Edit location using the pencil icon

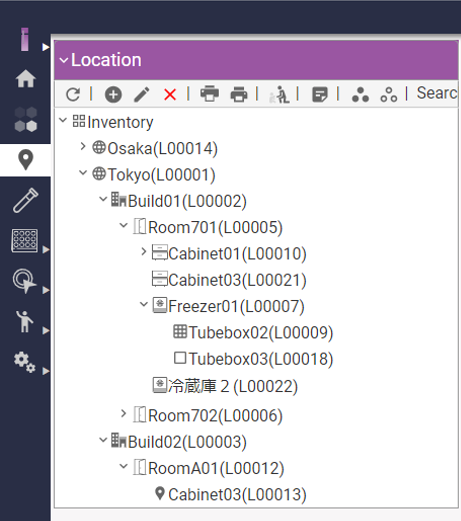click(142, 94)
